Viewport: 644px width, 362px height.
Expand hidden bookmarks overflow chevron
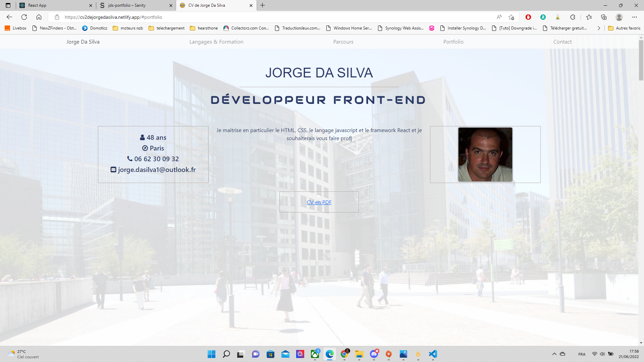click(599, 28)
